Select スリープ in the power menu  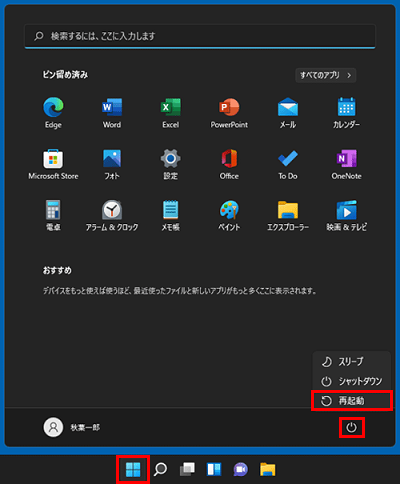pos(352,362)
